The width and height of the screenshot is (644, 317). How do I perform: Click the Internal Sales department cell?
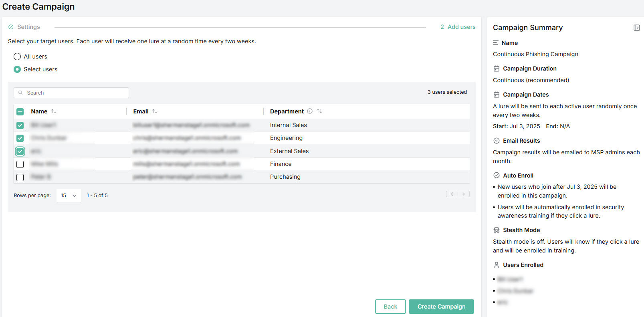coord(289,125)
